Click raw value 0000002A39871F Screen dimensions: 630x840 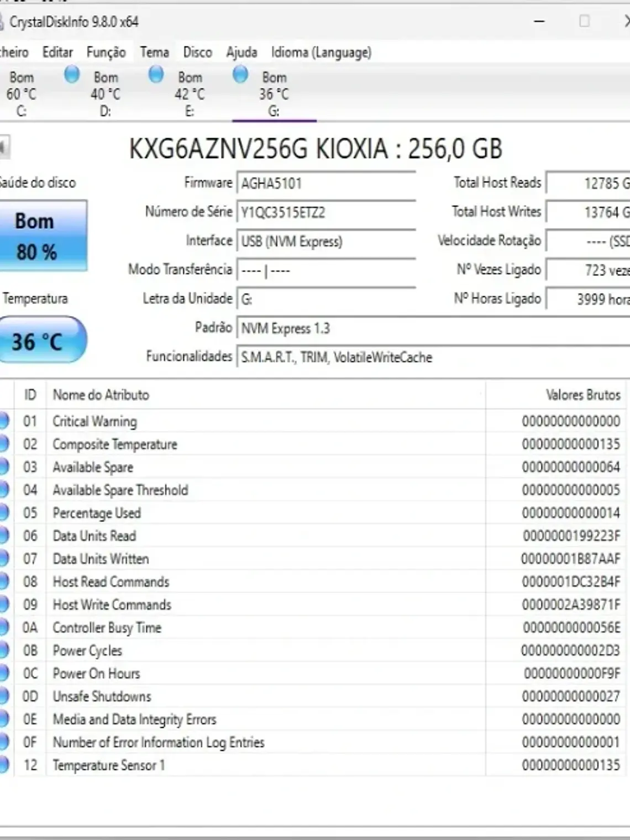(x=571, y=605)
